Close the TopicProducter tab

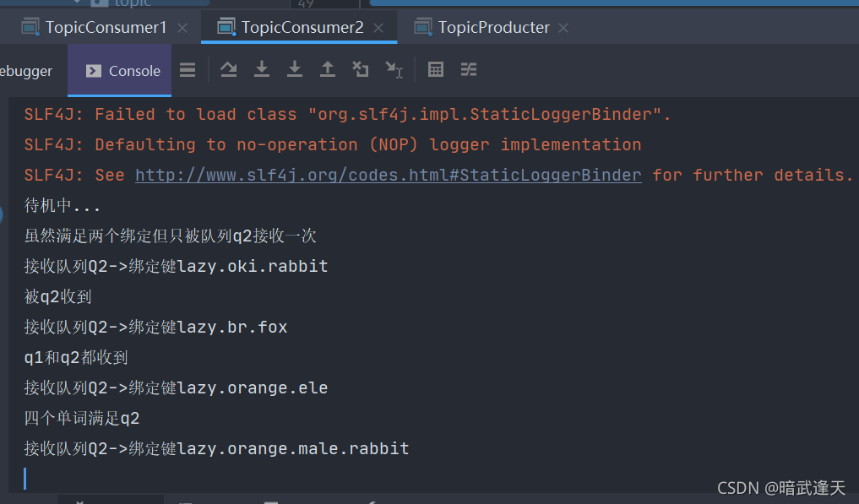point(563,28)
